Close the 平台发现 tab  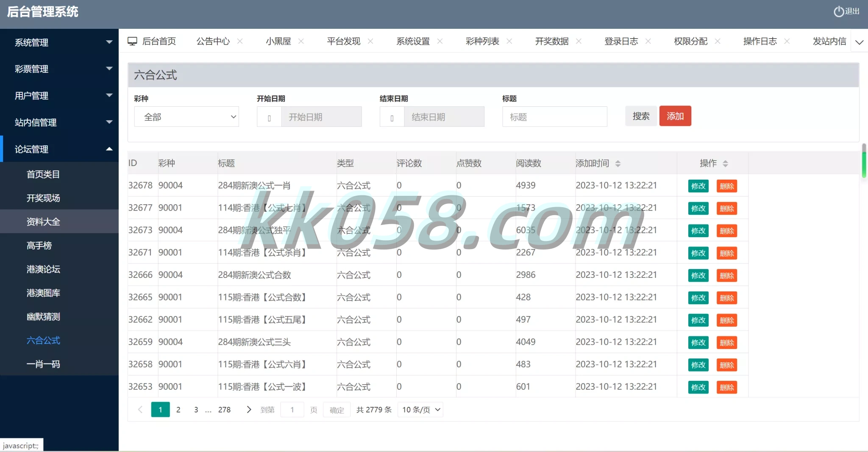[x=370, y=41]
